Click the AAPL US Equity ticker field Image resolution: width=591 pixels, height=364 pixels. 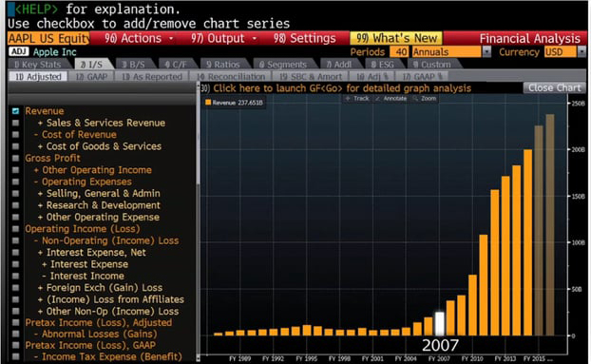(48, 38)
